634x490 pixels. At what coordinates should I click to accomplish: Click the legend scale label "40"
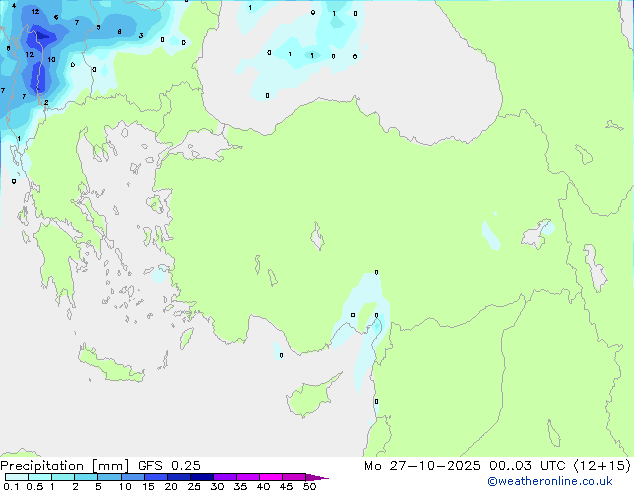(263, 486)
